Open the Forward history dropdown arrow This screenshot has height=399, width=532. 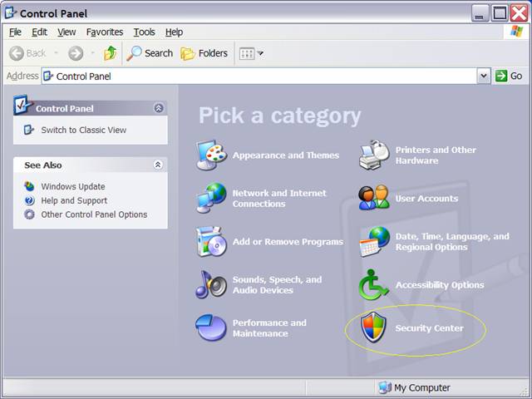pos(92,53)
